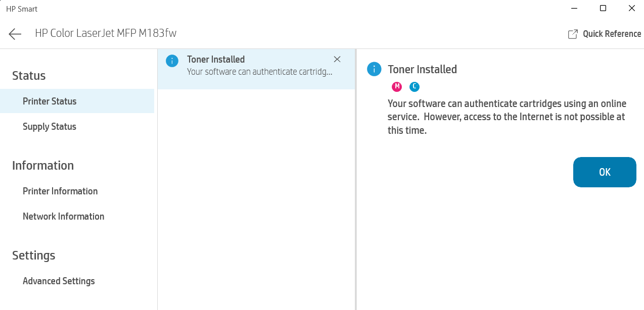Minimize the HP Smart window
The image size is (644, 310).
click(574, 8)
